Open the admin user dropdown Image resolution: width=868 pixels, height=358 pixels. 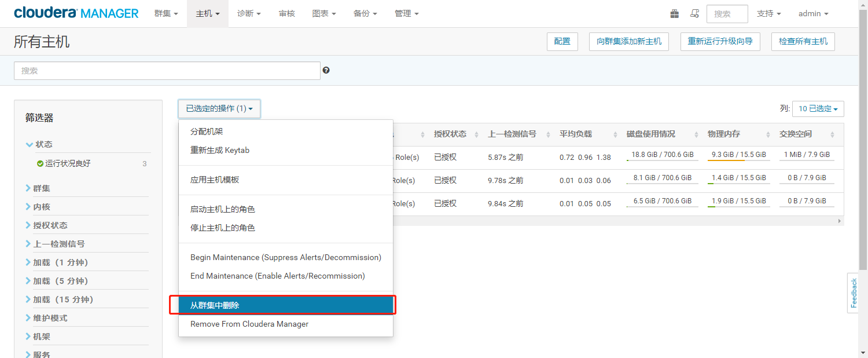click(x=814, y=13)
